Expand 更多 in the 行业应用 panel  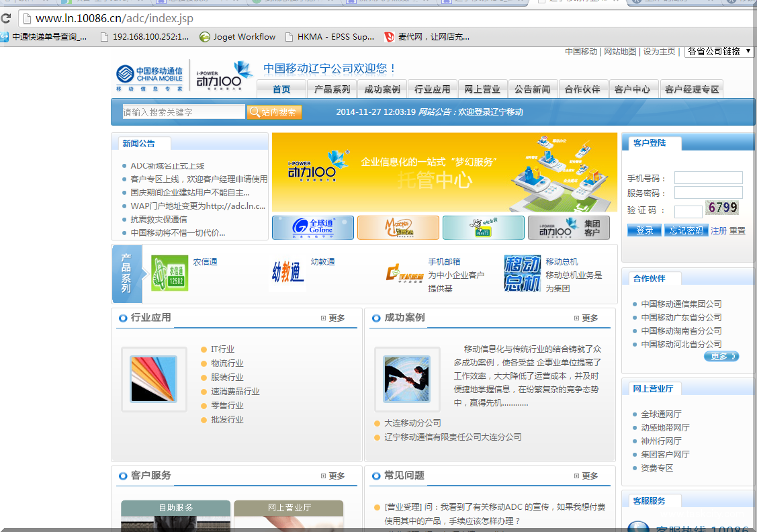click(336, 318)
